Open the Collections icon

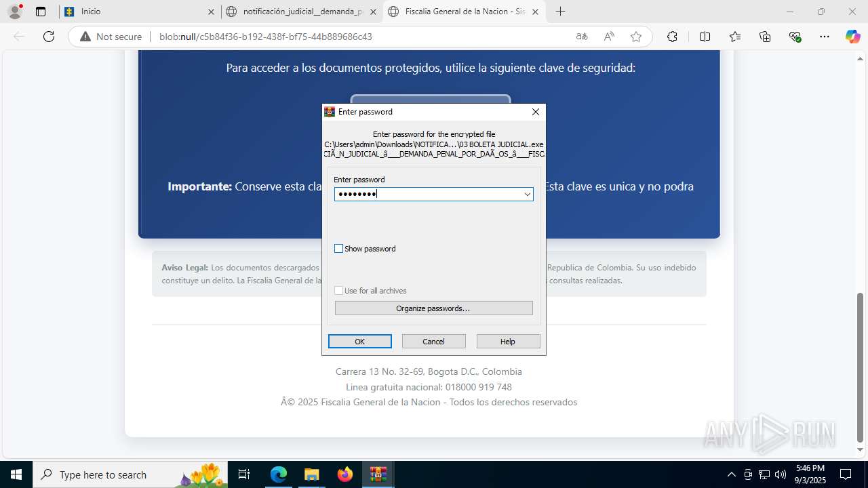(766, 37)
